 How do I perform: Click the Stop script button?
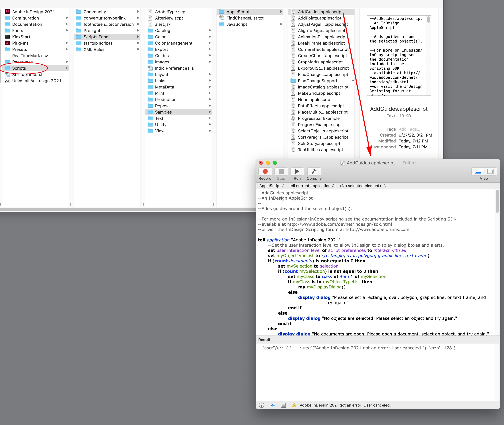pos(281,172)
